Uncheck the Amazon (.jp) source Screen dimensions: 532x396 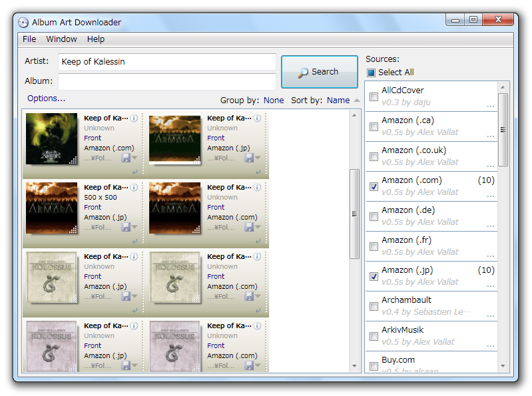(374, 276)
